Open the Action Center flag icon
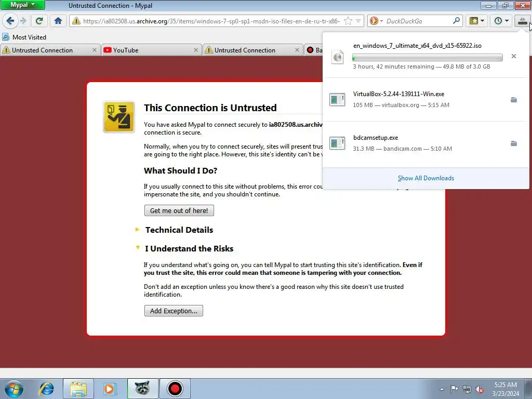Viewport: 532px width, 399px height. 454,389
